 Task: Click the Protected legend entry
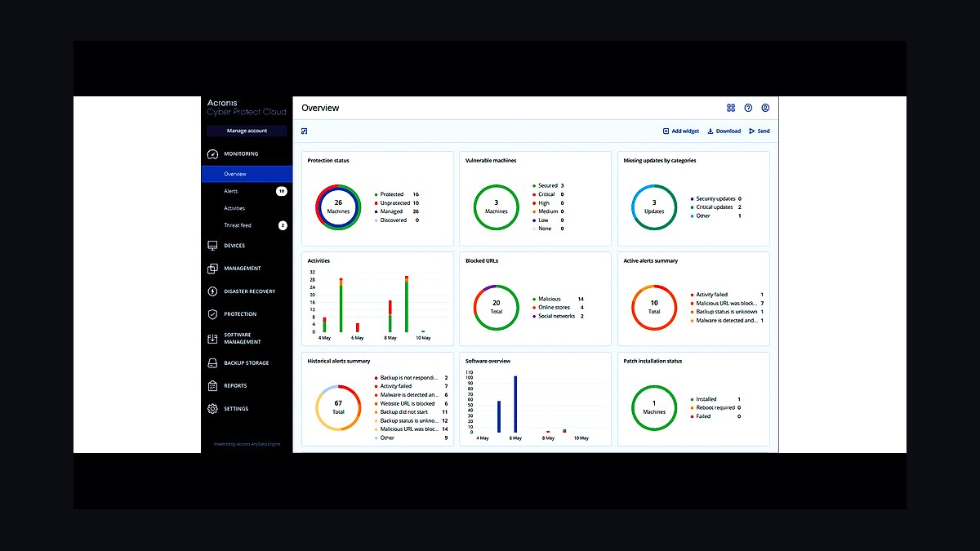point(397,194)
